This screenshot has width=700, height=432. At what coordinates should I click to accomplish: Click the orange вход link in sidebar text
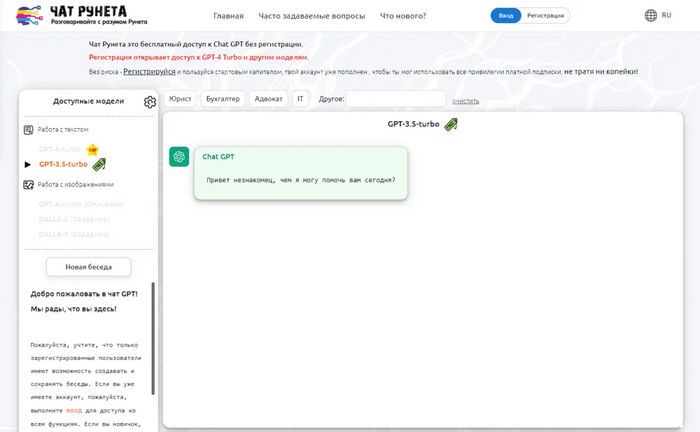click(74, 410)
